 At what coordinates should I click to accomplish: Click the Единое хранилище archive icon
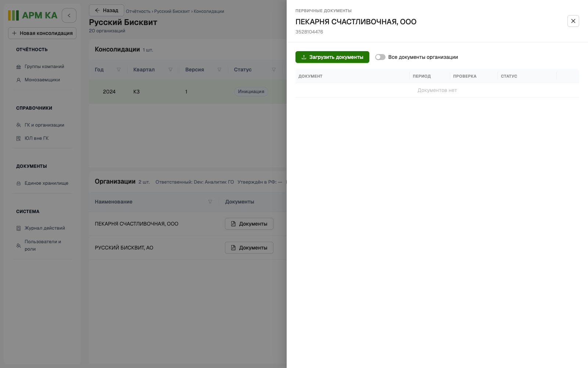pos(18,183)
